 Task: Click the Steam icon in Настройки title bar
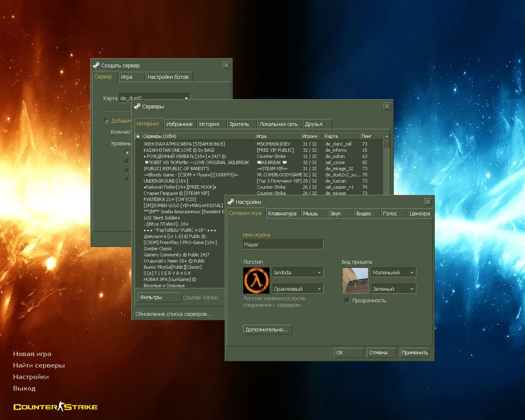point(231,202)
